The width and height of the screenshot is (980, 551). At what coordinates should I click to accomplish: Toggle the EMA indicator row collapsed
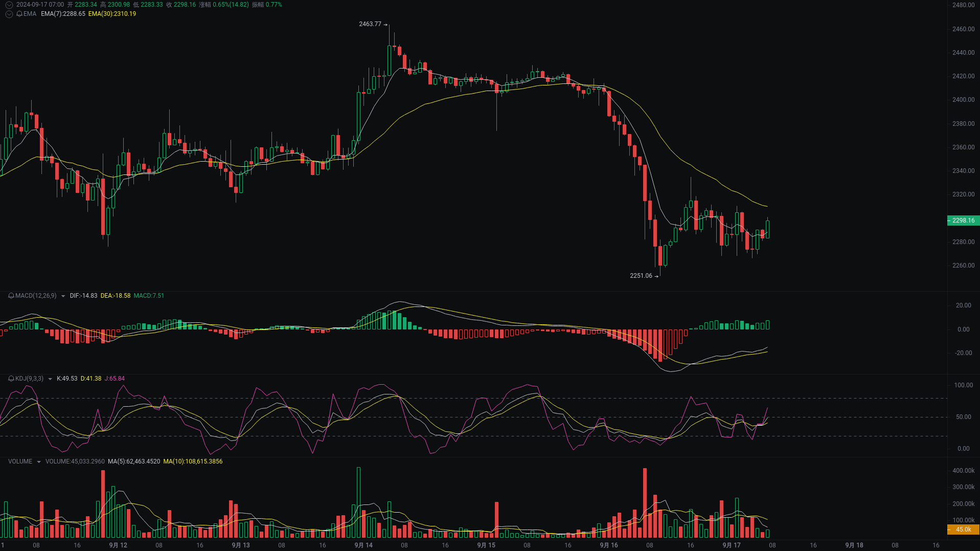click(x=9, y=14)
